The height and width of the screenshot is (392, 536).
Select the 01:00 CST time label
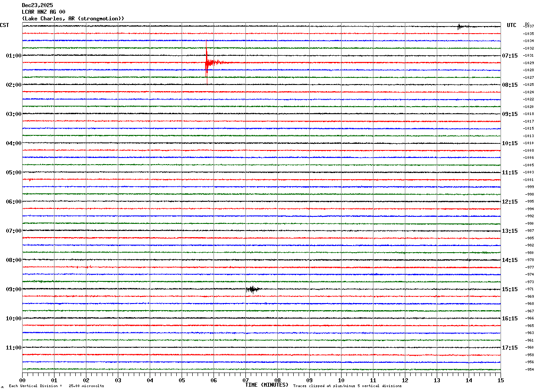pos(13,56)
